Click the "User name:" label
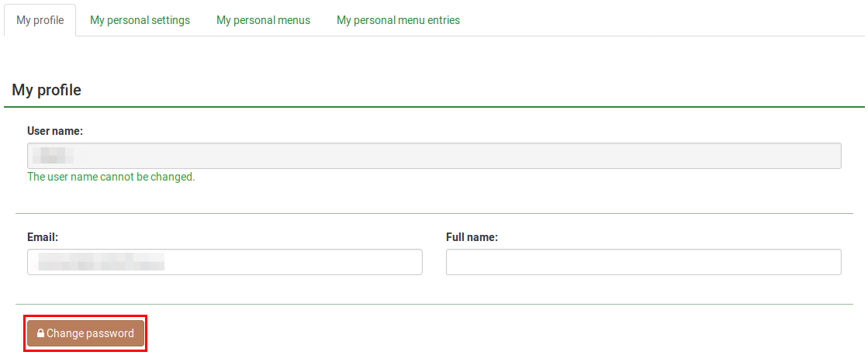The width and height of the screenshot is (868, 355). [55, 131]
